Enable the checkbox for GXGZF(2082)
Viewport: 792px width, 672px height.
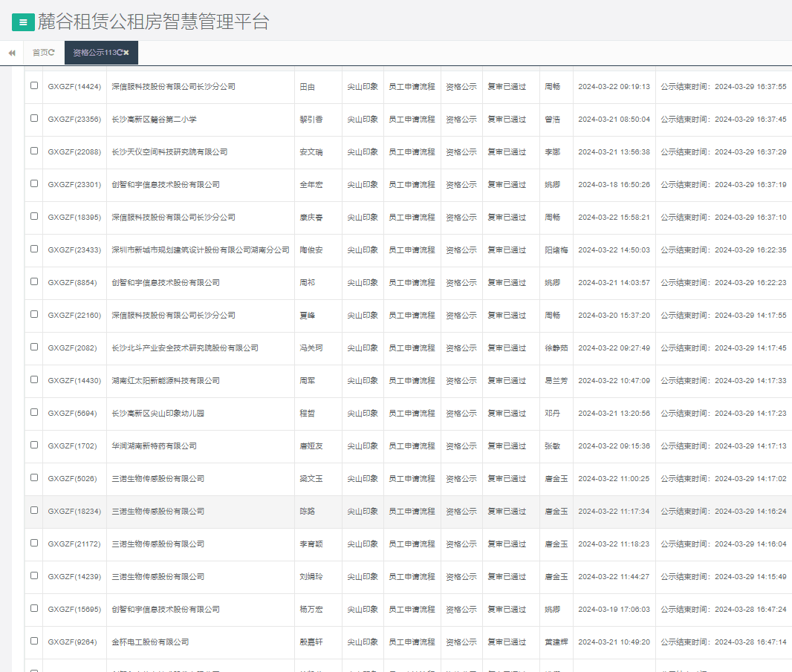pyautogui.click(x=34, y=348)
